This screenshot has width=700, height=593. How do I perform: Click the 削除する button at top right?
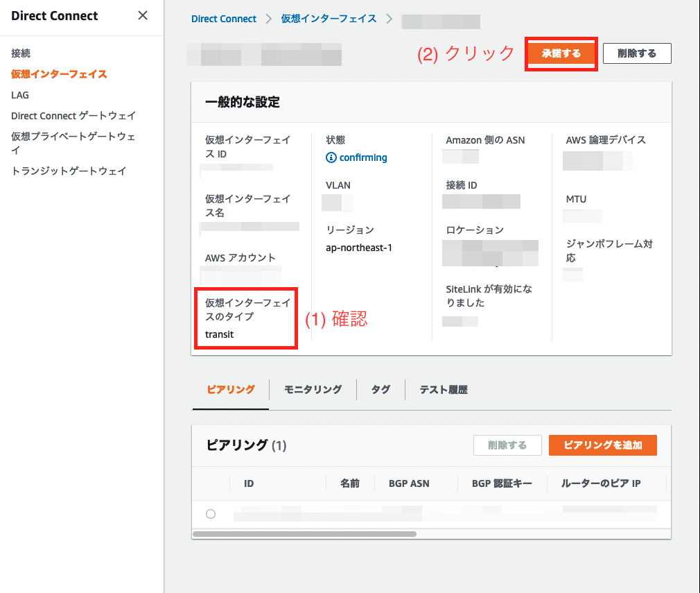pyautogui.click(x=636, y=53)
